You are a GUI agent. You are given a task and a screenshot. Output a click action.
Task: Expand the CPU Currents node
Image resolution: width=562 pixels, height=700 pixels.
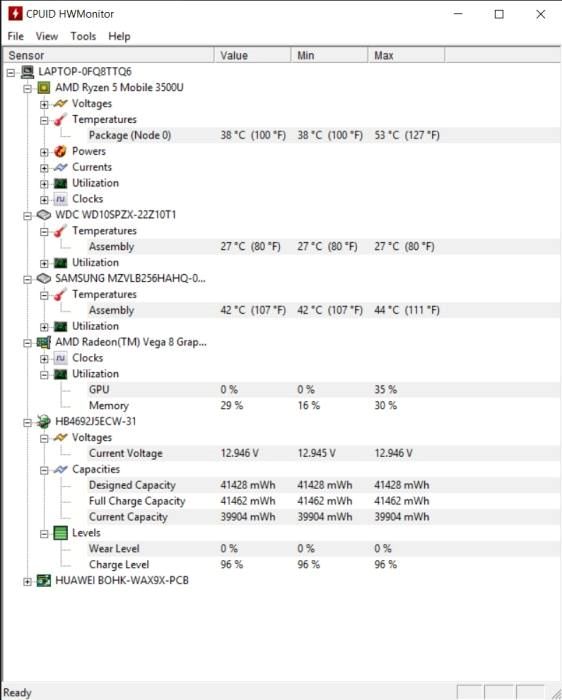(44, 168)
